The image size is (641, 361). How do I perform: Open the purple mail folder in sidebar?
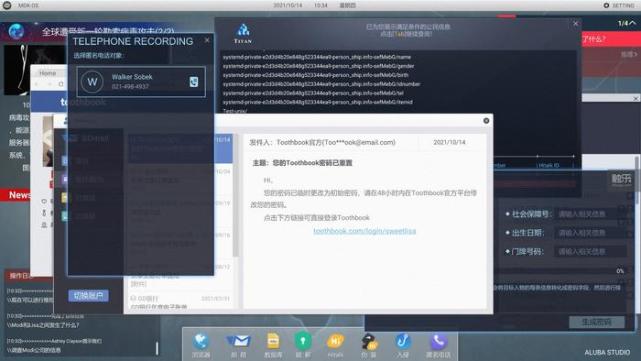[x=65, y=179]
